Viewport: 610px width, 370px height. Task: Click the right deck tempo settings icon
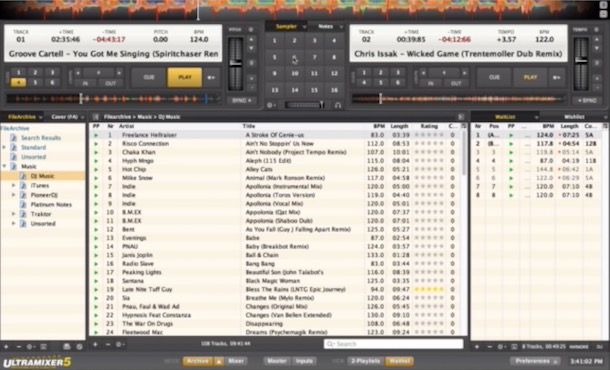point(596,30)
